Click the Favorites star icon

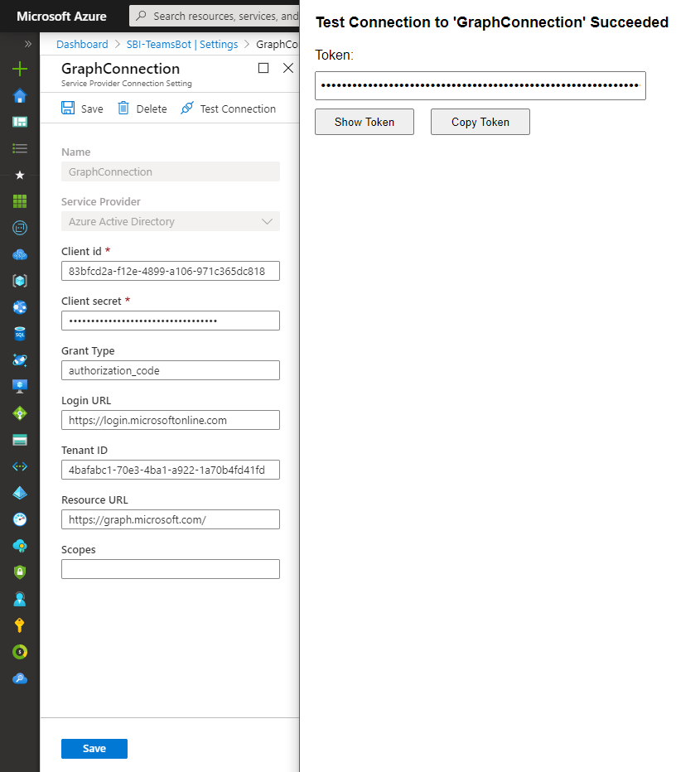pyautogui.click(x=20, y=175)
